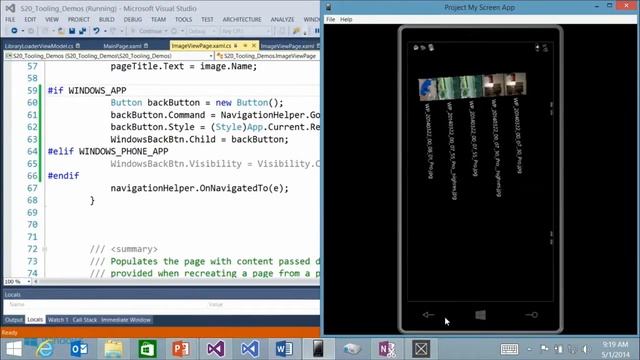Switch to the Output tab
This screenshot has height=360, width=640.
tap(14, 320)
